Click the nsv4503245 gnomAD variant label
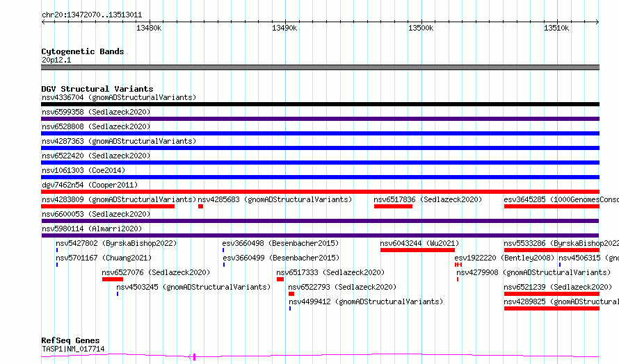The width and height of the screenshot is (619, 364). [x=193, y=287]
